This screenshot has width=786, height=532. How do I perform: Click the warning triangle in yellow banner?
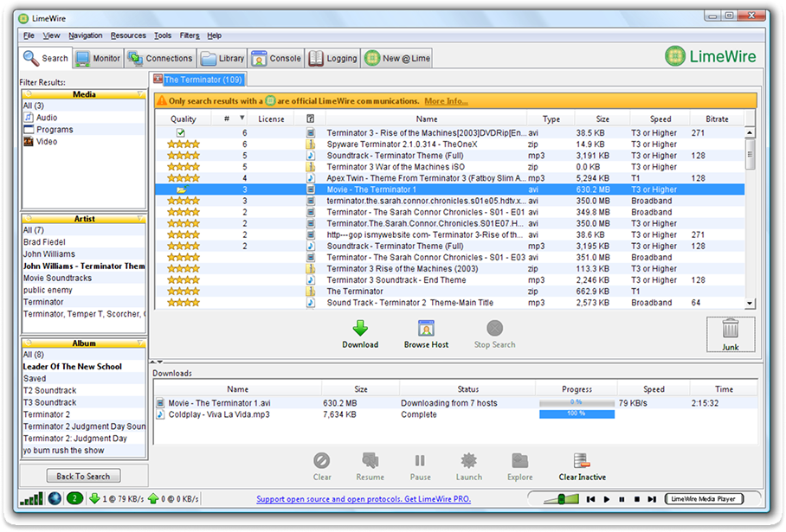pyautogui.click(x=161, y=100)
